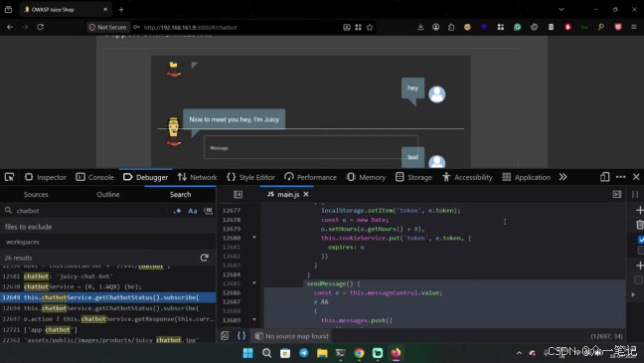The width and height of the screenshot is (644, 363).
Task: Refresh the 26 search results
Action: (204, 258)
